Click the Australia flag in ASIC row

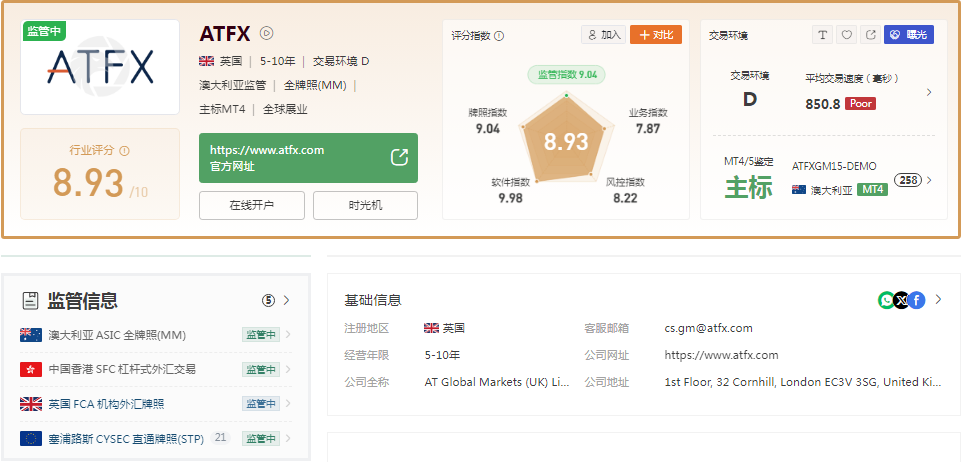click(x=31, y=335)
